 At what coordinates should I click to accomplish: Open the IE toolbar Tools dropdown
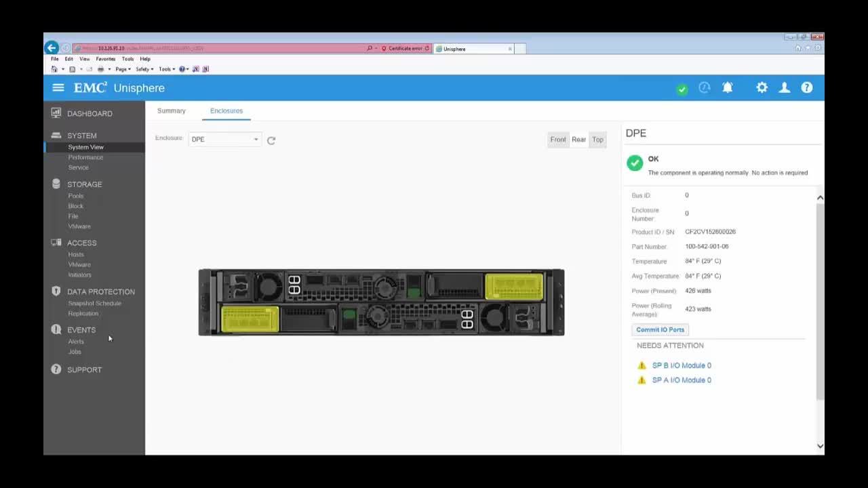coord(167,69)
